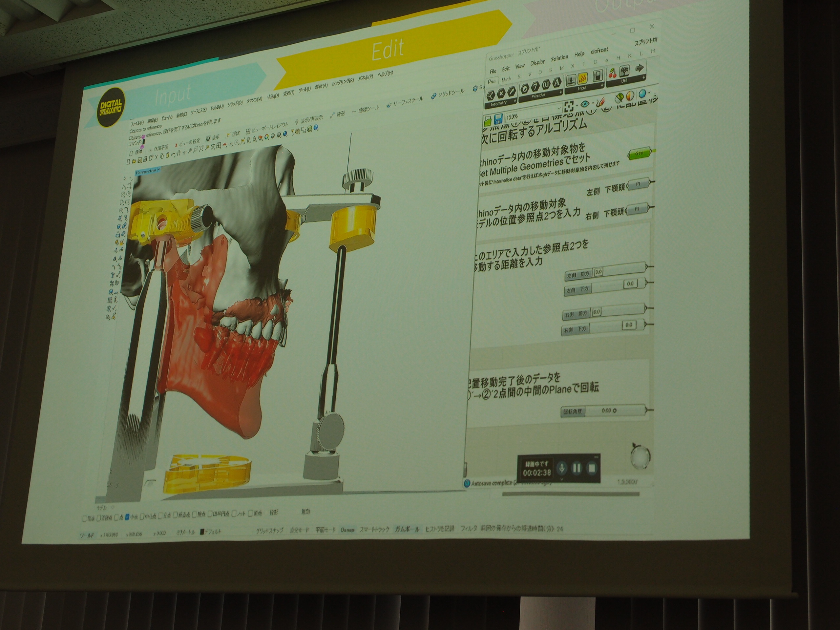Open file via green folder icon in Grasshopper
The height and width of the screenshot is (630, 840).
pyautogui.click(x=488, y=122)
